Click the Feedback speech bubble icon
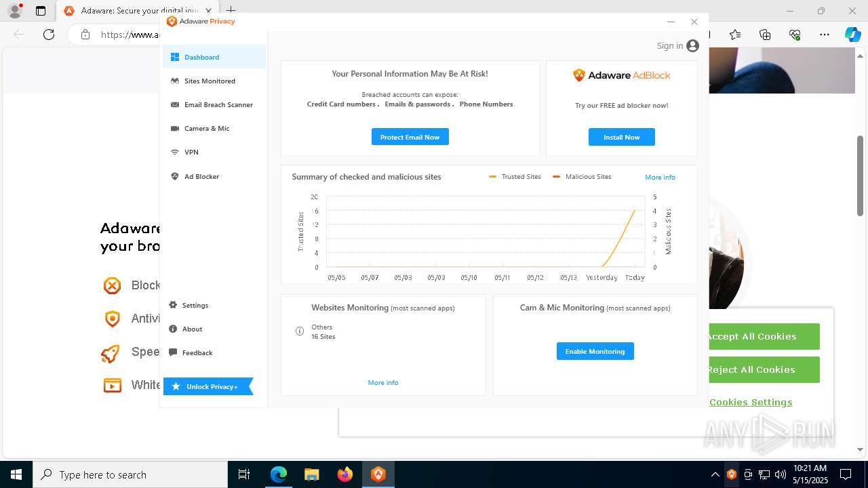The width and height of the screenshot is (868, 488). 173,352
